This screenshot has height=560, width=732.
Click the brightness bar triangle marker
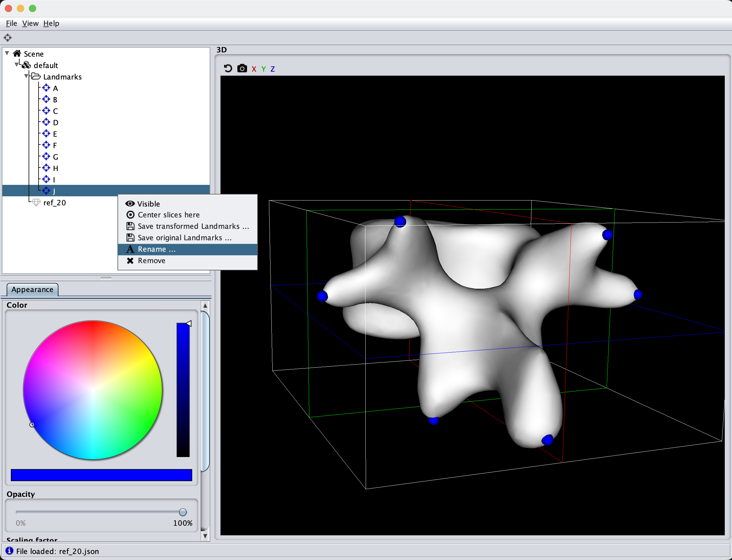tap(189, 323)
